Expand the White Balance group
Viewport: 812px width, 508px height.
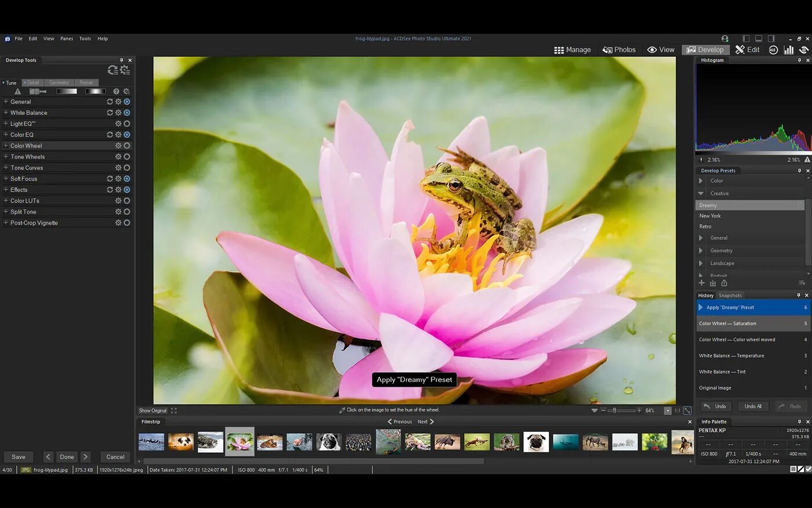coord(6,113)
